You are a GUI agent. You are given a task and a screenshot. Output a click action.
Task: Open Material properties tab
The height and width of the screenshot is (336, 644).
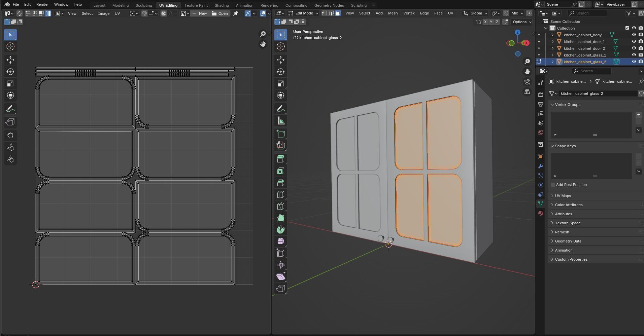[541, 213]
